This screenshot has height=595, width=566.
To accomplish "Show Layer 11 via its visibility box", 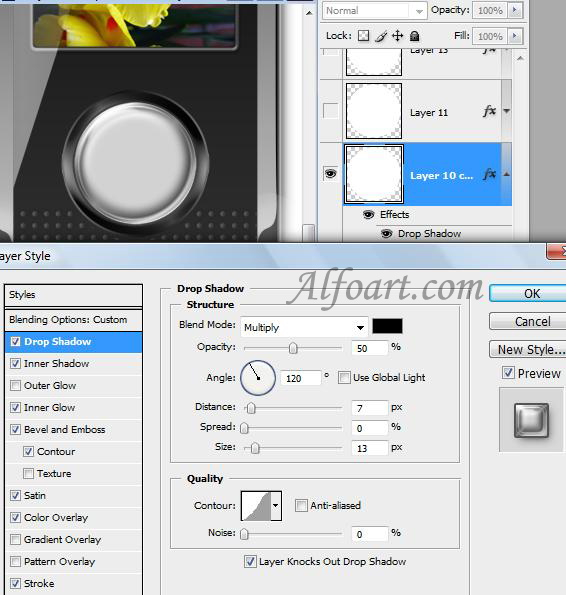I will click(330, 111).
